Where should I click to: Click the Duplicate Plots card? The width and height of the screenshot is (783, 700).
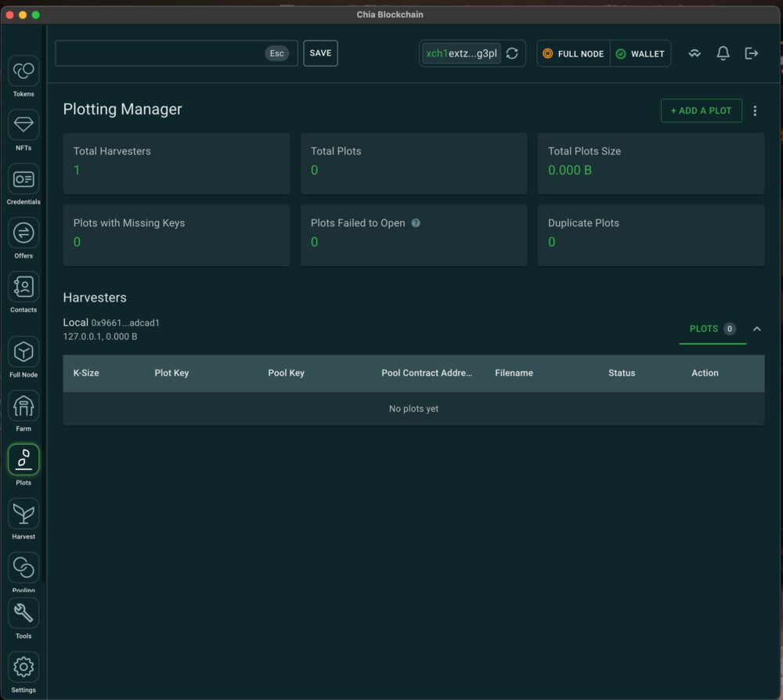click(x=651, y=235)
